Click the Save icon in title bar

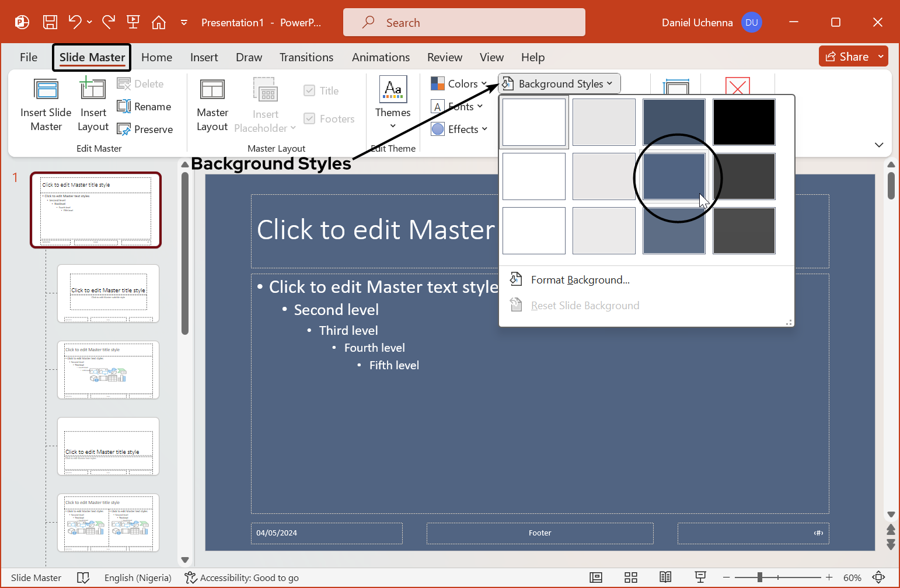click(x=50, y=22)
